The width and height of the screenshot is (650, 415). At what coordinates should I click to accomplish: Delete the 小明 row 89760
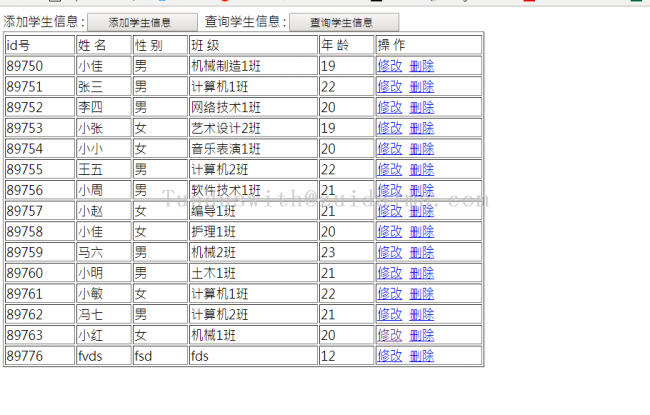pyautogui.click(x=422, y=273)
